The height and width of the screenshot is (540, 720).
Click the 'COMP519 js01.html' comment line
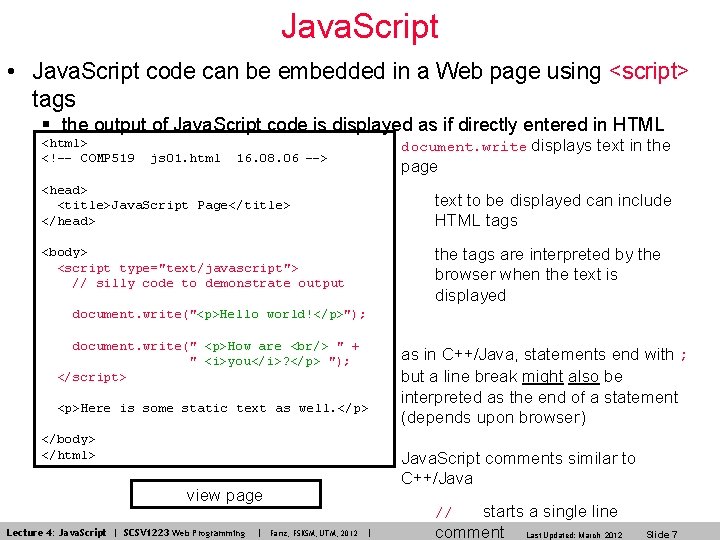[184, 158]
